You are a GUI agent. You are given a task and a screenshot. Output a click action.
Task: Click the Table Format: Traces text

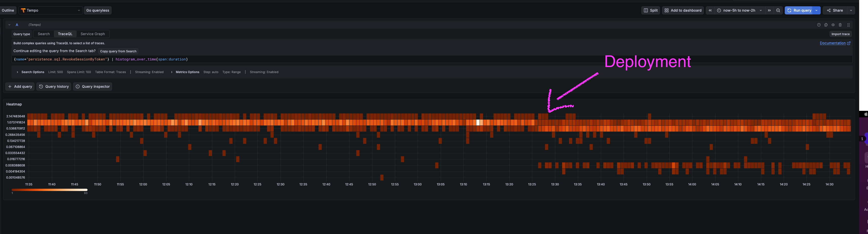point(110,72)
